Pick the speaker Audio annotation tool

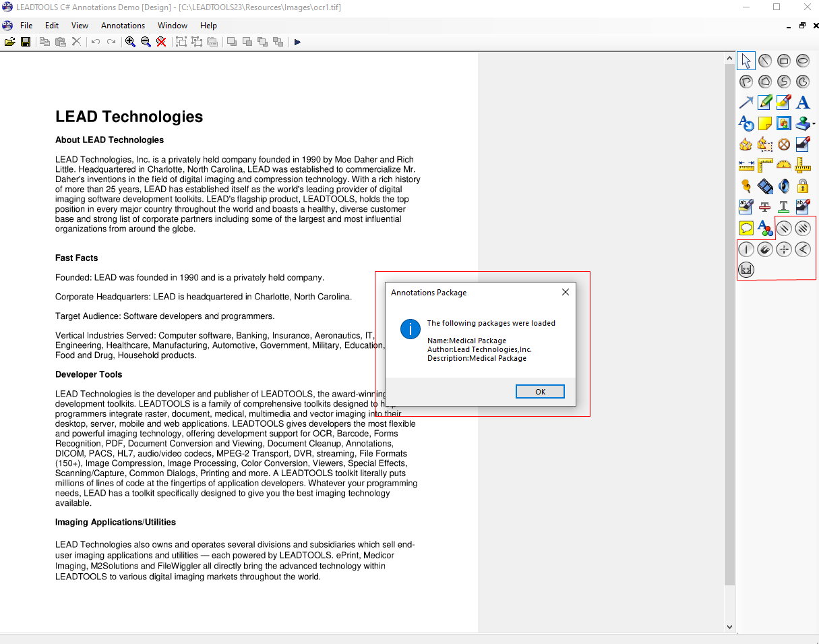(x=784, y=186)
